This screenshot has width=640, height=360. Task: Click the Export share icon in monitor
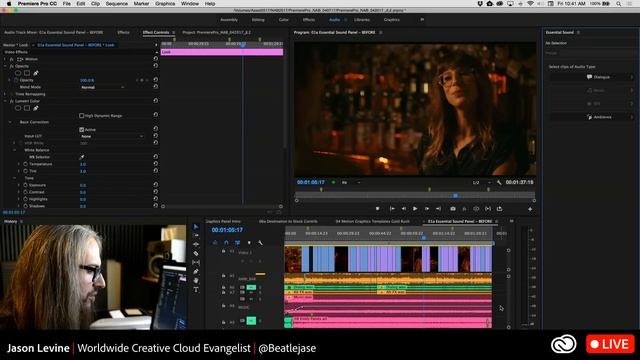coord(499,209)
